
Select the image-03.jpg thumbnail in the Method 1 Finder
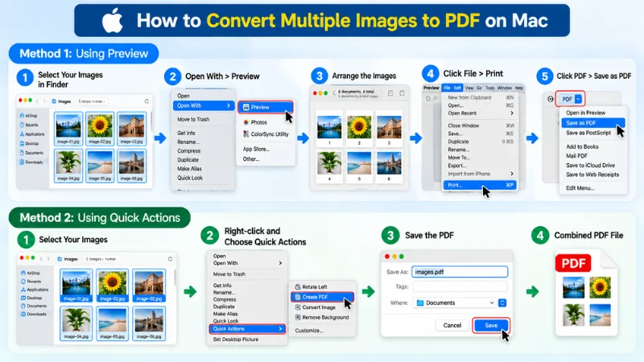click(131, 129)
